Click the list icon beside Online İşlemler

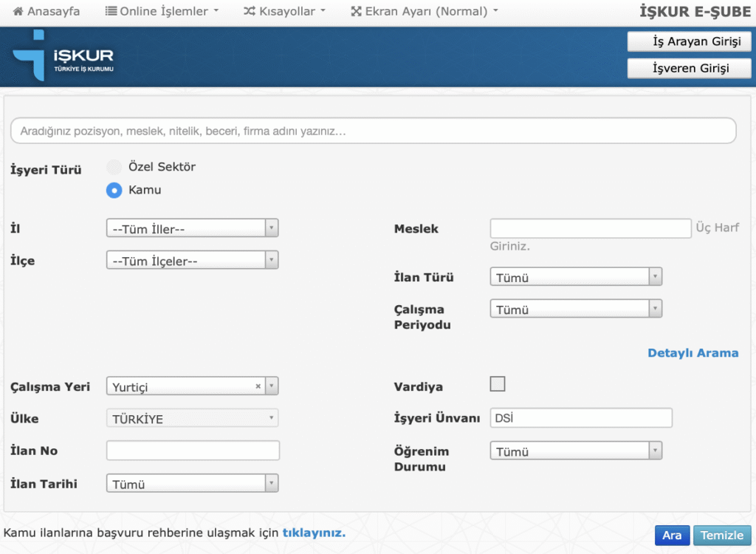click(111, 12)
